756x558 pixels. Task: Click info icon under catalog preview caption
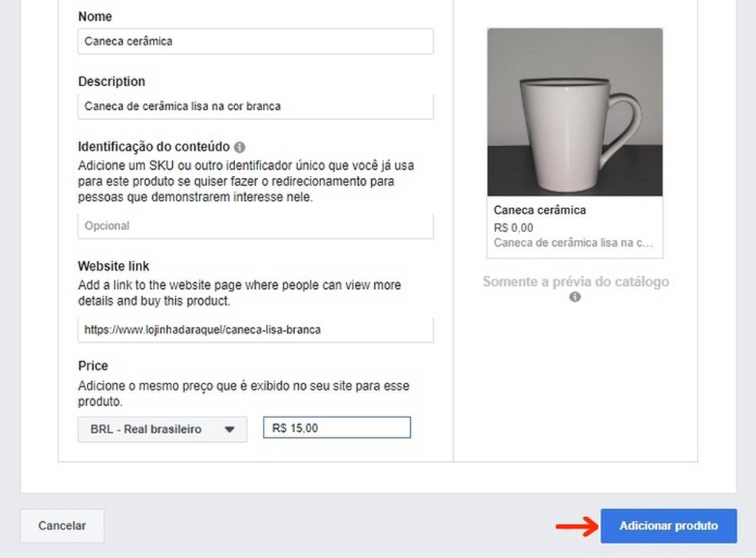tap(575, 297)
